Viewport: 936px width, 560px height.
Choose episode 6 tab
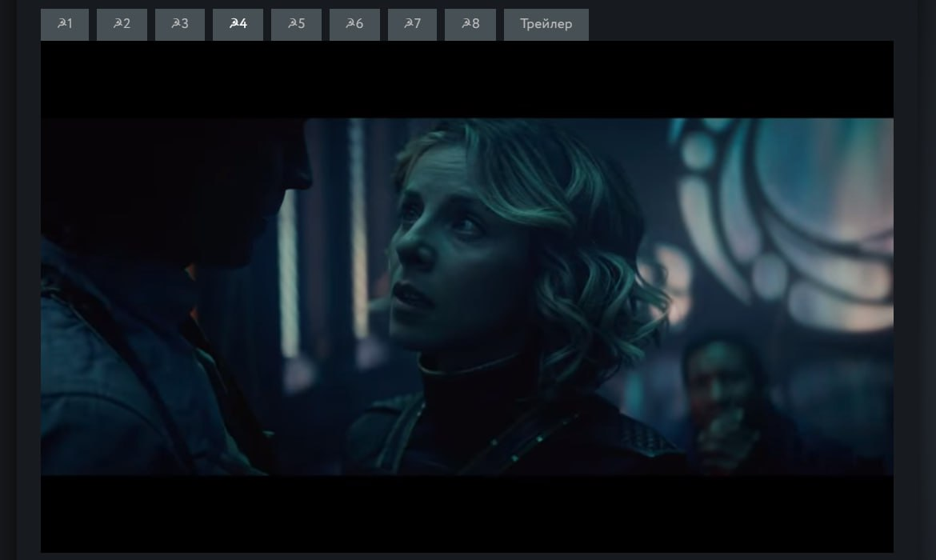point(354,25)
